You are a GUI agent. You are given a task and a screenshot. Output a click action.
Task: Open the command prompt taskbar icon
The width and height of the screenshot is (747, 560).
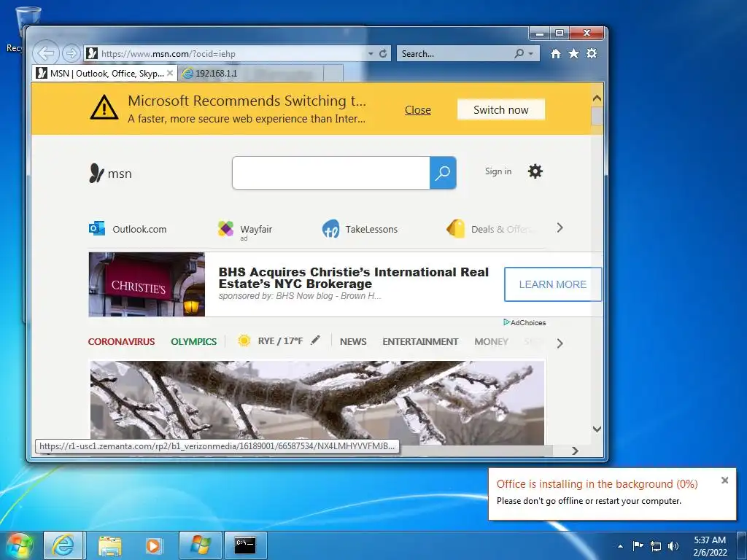[x=245, y=545]
